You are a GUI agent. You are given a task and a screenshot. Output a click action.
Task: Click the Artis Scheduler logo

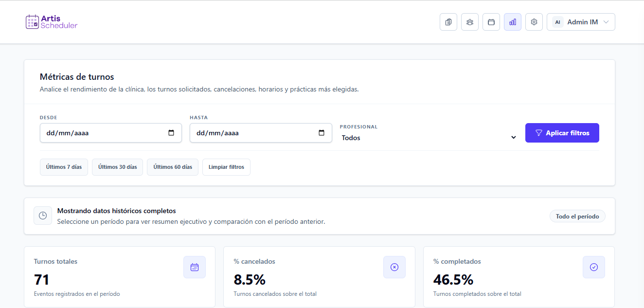point(52,22)
